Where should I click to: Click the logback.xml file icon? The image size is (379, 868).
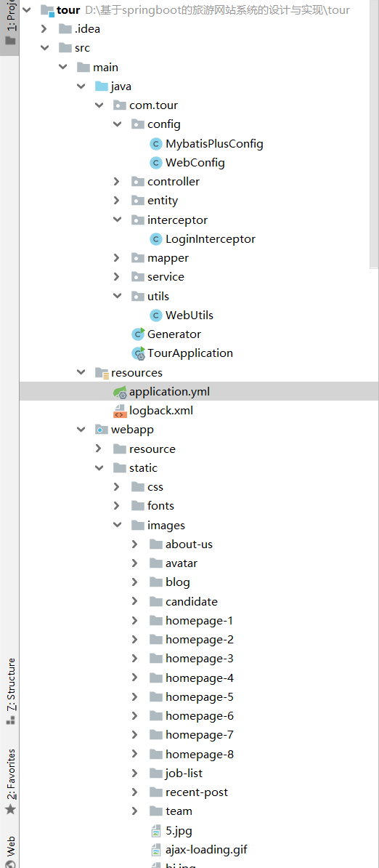coord(119,411)
